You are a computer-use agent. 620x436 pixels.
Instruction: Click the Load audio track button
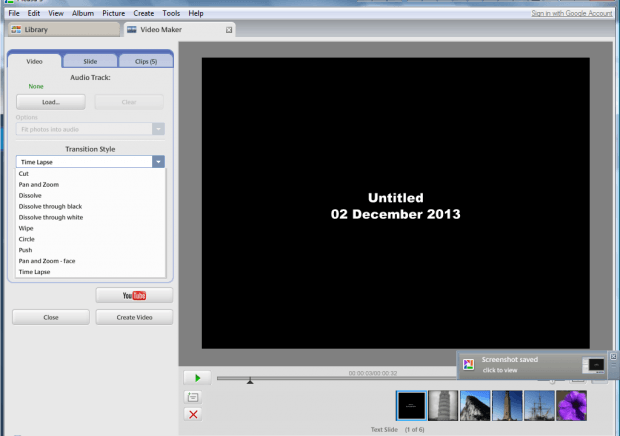51,102
